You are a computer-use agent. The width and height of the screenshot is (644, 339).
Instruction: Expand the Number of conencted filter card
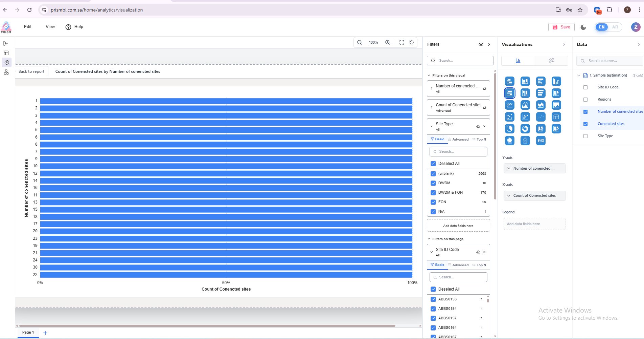[x=432, y=88]
